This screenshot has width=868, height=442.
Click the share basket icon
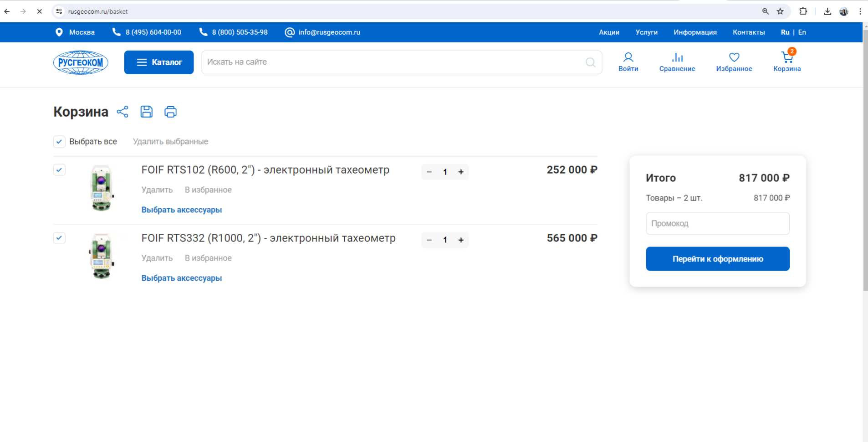[x=123, y=112]
